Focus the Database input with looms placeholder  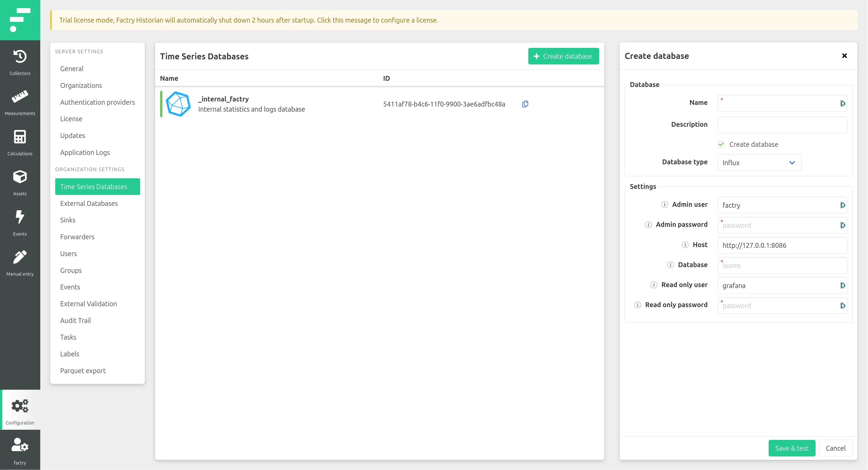pos(782,265)
